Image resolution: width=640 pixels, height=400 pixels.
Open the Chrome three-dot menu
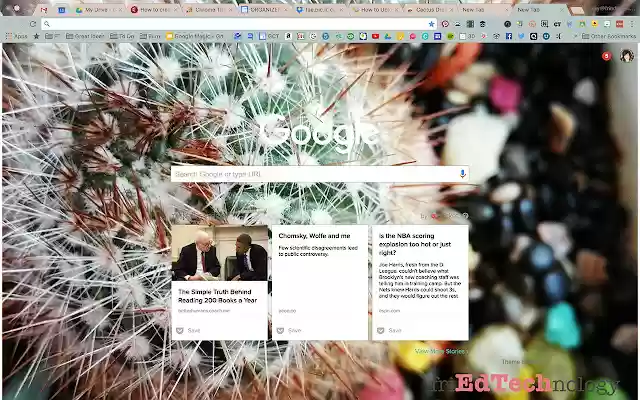(x=632, y=24)
